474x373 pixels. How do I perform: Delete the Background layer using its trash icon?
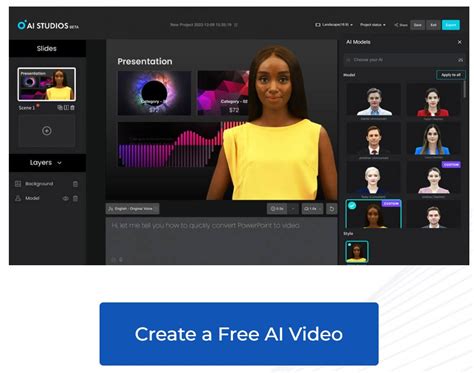(x=75, y=184)
